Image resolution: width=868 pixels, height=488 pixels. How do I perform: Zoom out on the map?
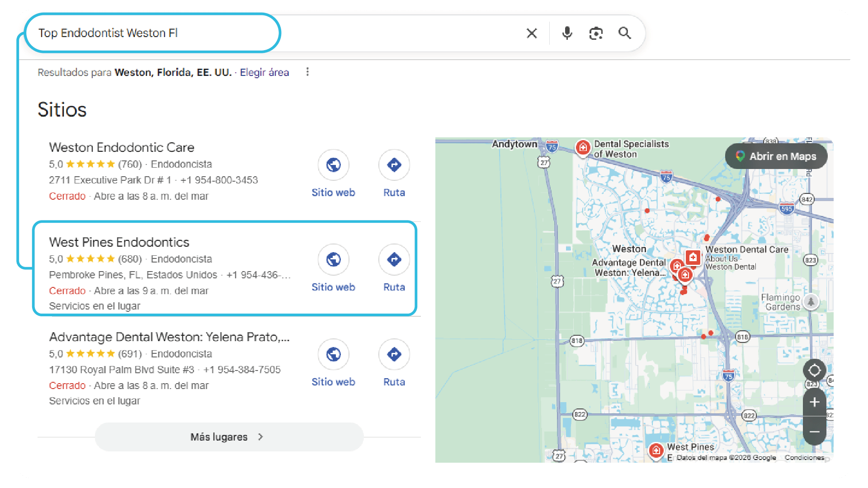[814, 432]
